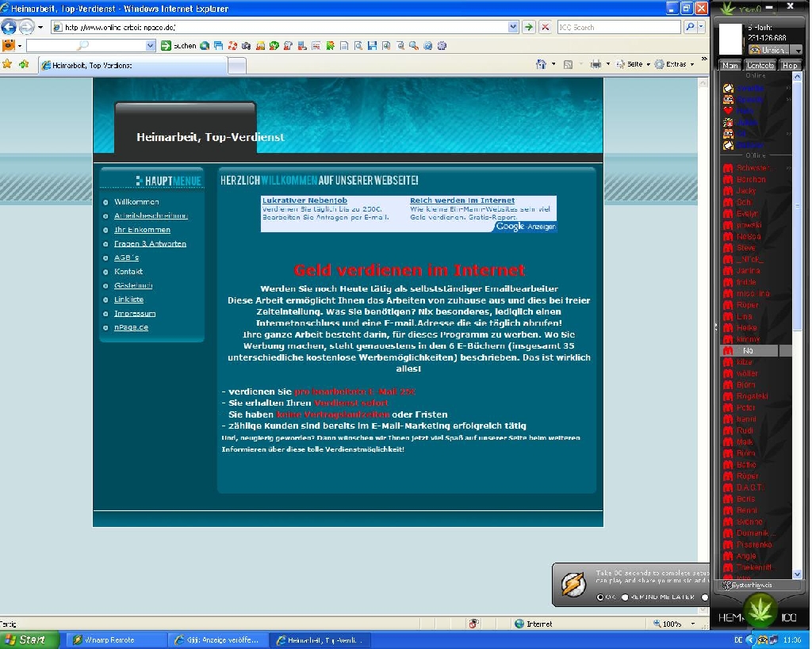Open the address bar URL dropdown
The image size is (812, 649).
[514, 27]
